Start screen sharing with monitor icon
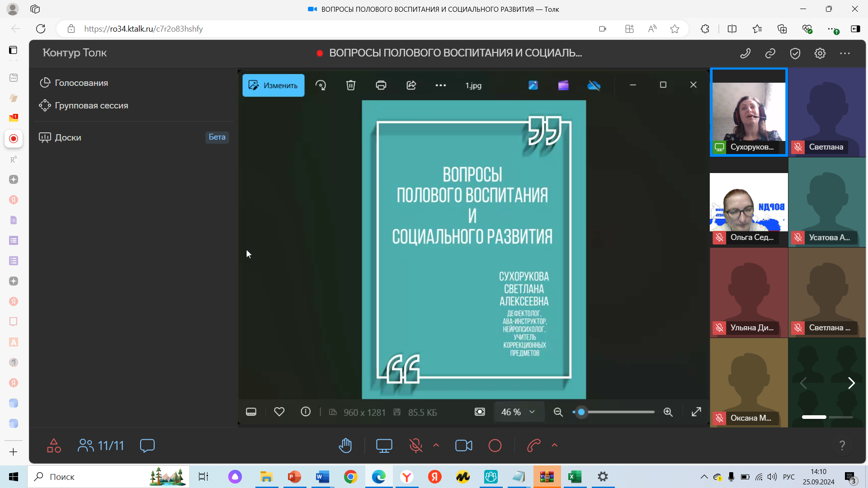The width and height of the screenshot is (868, 488). tap(384, 446)
